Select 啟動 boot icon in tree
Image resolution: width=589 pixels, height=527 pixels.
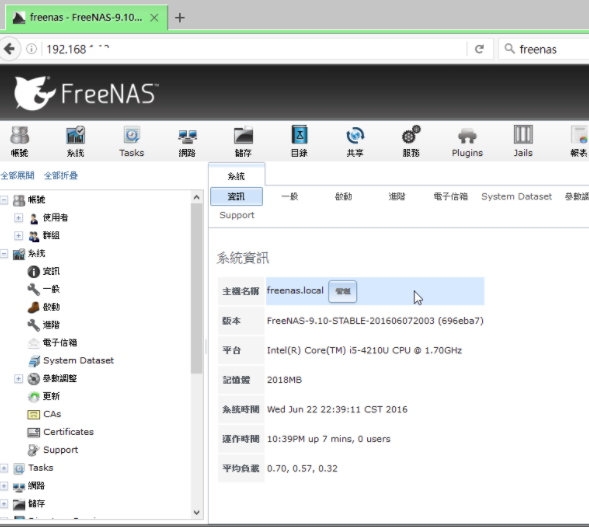33,307
